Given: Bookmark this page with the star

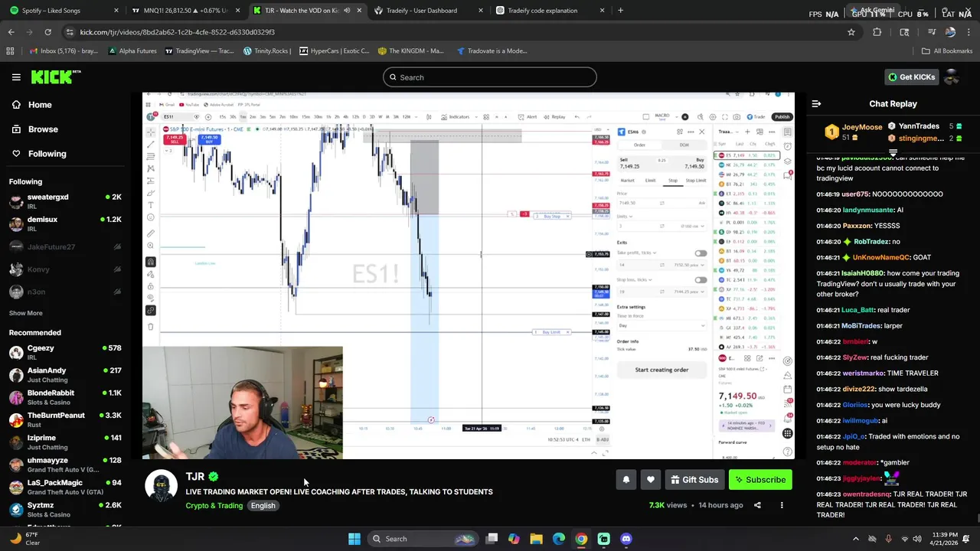Looking at the screenshot, I should pyautogui.click(x=851, y=32).
